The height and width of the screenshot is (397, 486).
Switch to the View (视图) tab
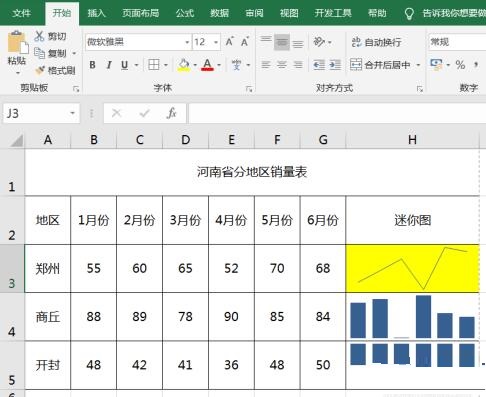289,13
